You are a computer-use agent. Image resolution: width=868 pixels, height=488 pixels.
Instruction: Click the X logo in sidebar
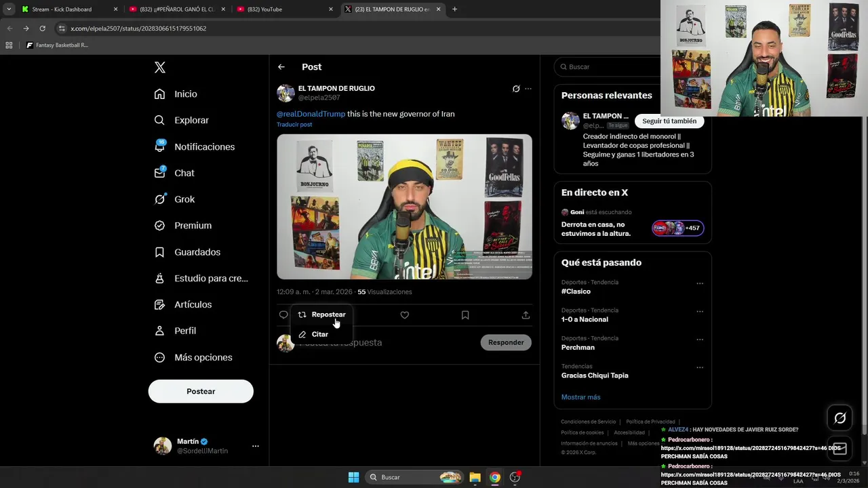(160, 67)
